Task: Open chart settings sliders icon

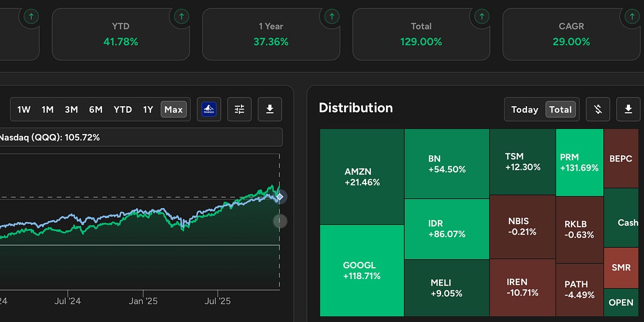Action: coord(239,109)
